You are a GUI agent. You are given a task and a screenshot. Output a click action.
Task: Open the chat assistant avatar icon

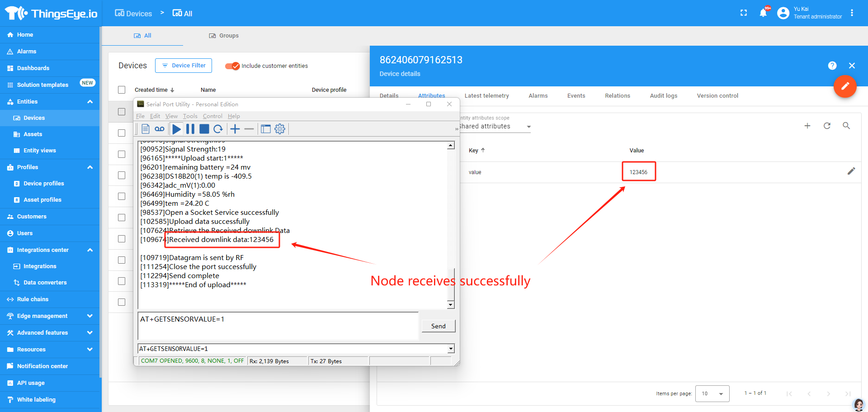859,404
